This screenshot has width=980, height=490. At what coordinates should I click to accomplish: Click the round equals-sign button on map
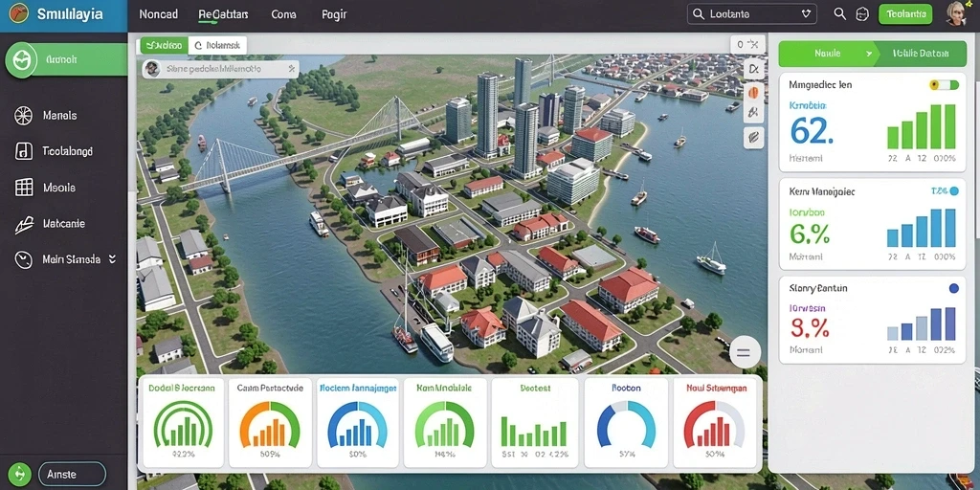pyautogui.click(x=745, y=352)
